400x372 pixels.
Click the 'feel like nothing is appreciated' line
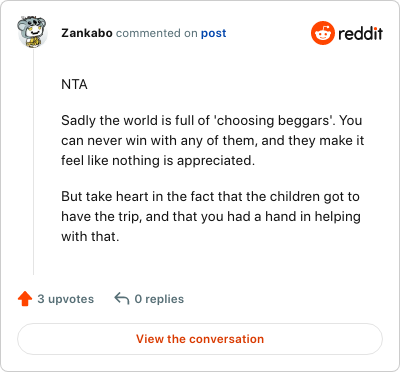click(158, 161)
